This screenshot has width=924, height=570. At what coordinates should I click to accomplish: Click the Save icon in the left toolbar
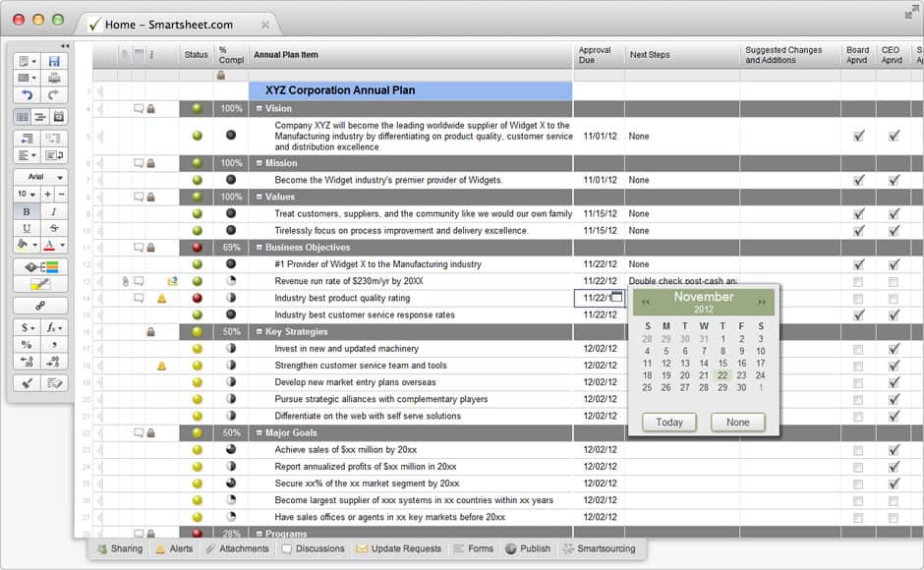(54, 61)
